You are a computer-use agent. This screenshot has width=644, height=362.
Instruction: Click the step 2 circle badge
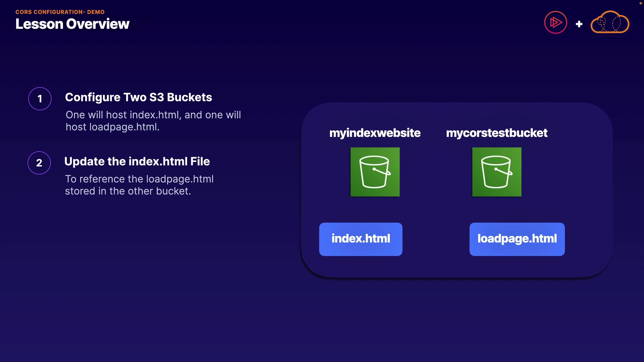pyautogui.click(x=39, y=163)
